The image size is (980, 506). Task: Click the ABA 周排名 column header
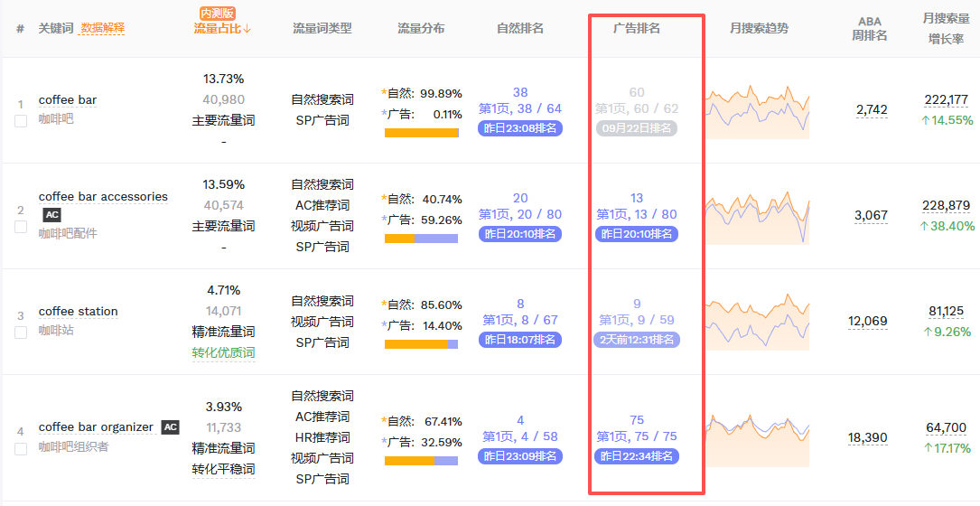point(870,29)
